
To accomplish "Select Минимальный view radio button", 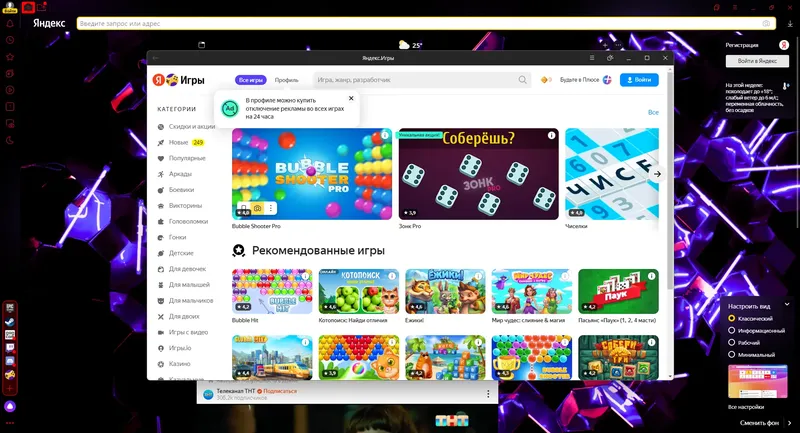I will click(732, 354).
